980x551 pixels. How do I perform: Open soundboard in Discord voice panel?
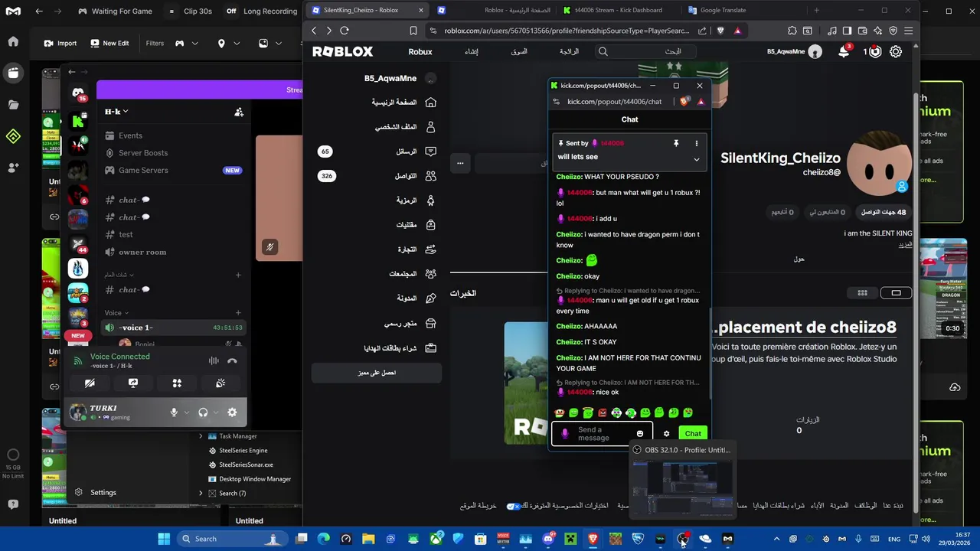point(220,383)
